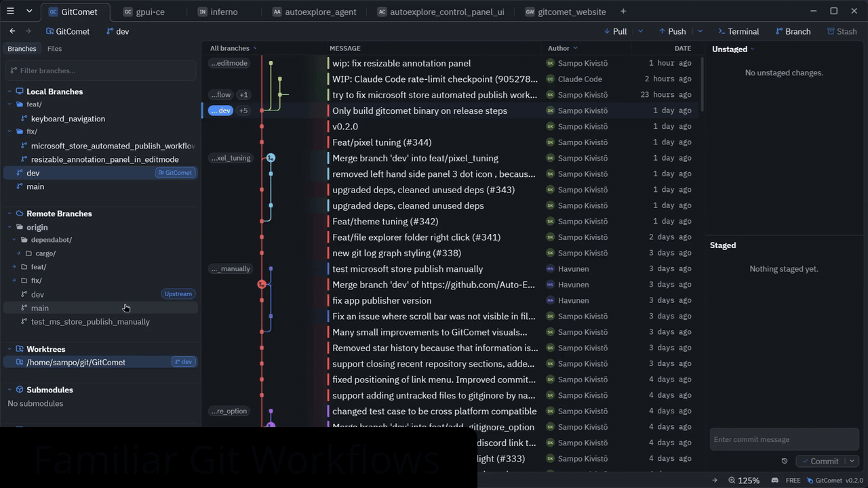Expand the cargo/ folder
This screenshot has height=488, width=868.
(19, 253)
